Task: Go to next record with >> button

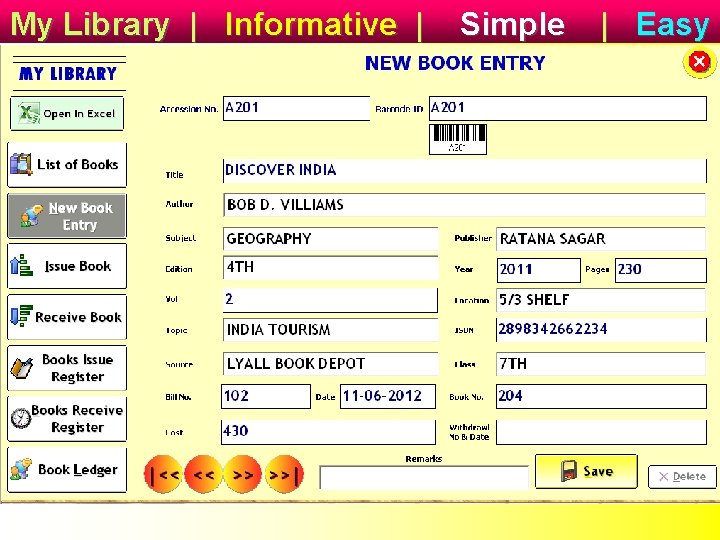Action: coord(243,474)
